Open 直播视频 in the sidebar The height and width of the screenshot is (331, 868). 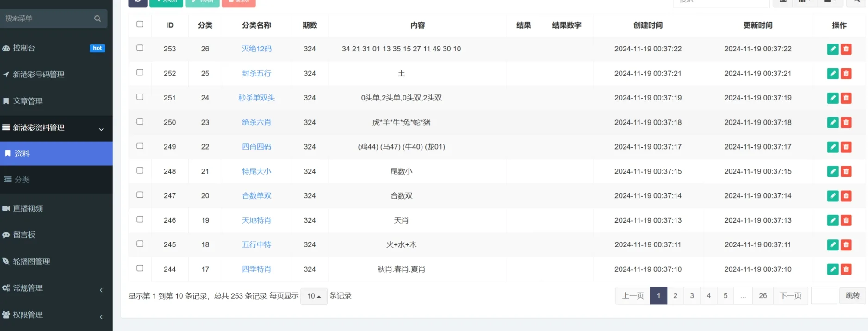pyautogui.click(x=28, y=208)
